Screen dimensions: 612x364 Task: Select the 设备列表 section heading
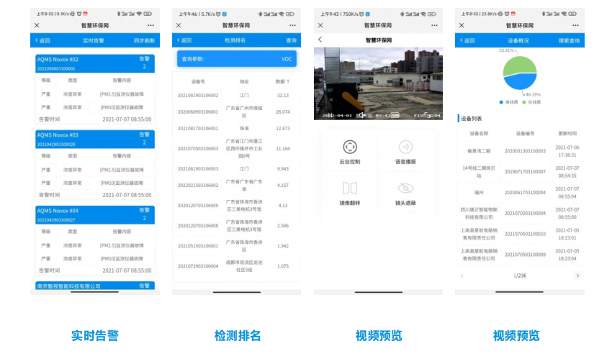471,119
